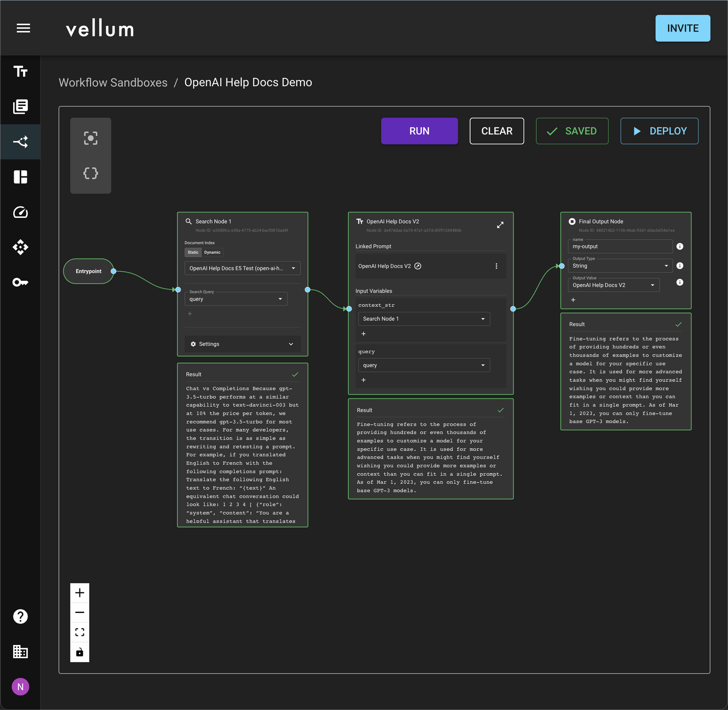
Task: Deploy the workflow
Action: point(659,131)
